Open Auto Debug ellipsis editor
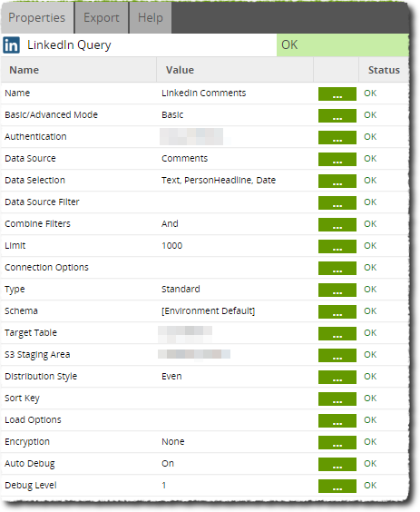Viewport: 420px width, 512px height. click(337, 464)
